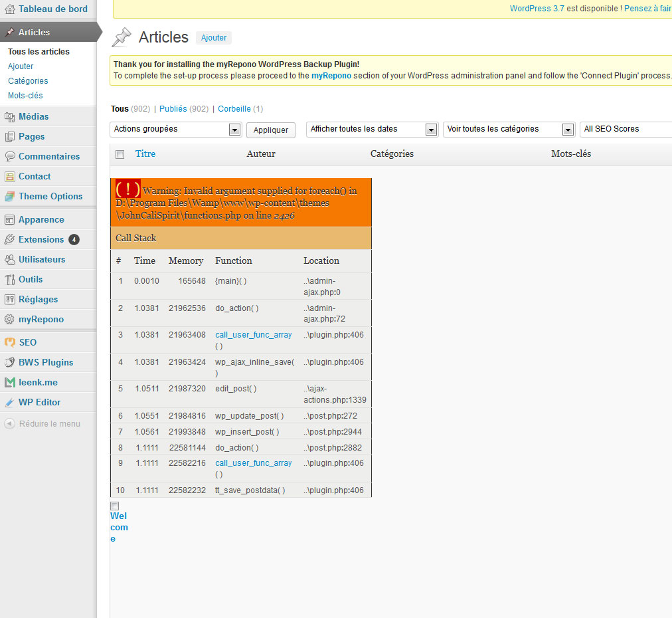Filter by the Corbeille link
Screen dimensions: 672x618
234,109
